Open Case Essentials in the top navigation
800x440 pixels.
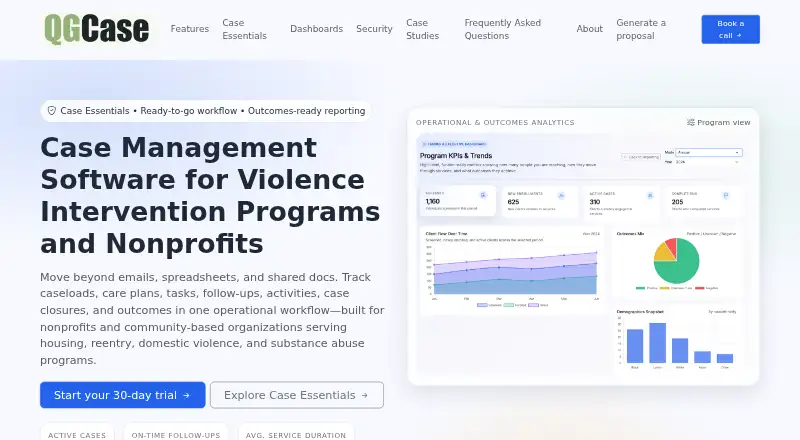point(244,29)
